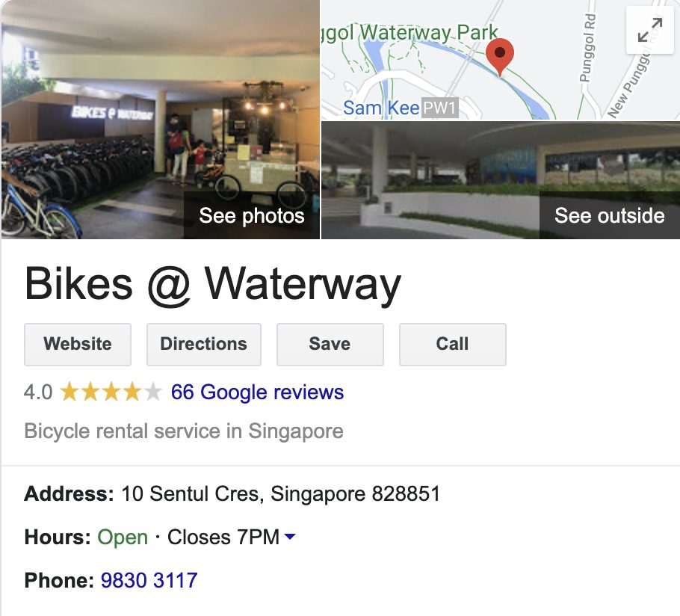Screen dimensions: 680x616
Task: Save this place with the Save button
Action: tap(330, 345)
